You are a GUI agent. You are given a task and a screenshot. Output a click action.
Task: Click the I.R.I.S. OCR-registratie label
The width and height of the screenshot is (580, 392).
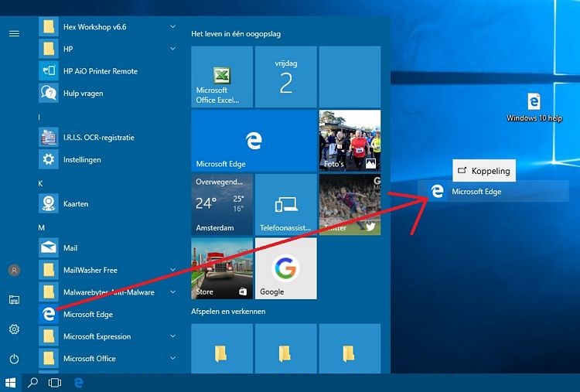coord(99,138)
